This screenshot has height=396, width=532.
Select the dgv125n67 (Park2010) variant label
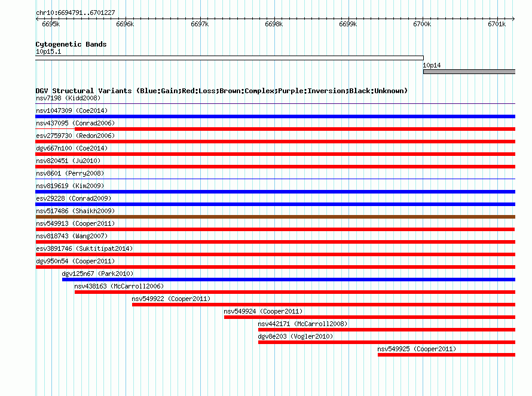point(97,274)
